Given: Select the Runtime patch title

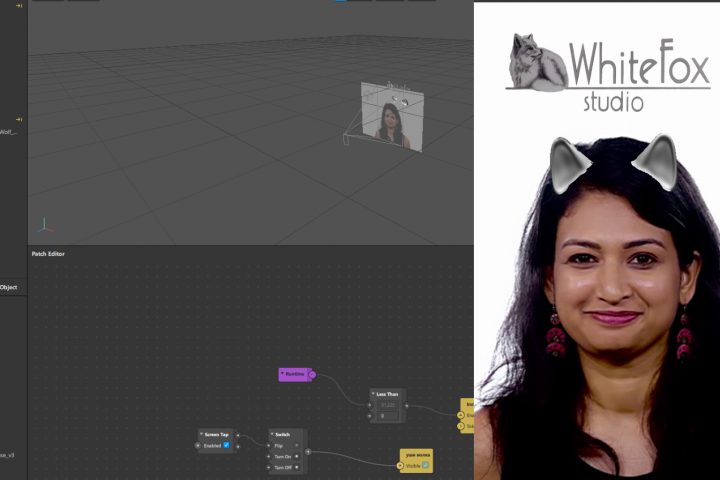Looking at the screenshot, I should tap(295, 374).
